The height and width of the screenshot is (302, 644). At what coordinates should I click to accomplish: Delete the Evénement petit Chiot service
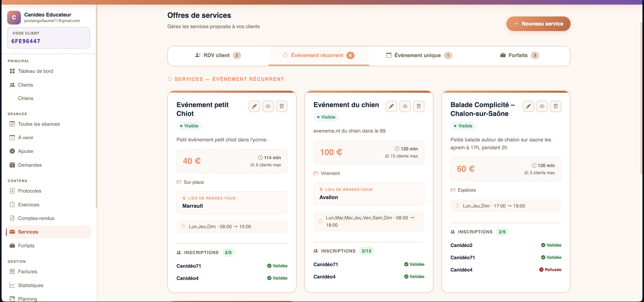pos(282,106)
